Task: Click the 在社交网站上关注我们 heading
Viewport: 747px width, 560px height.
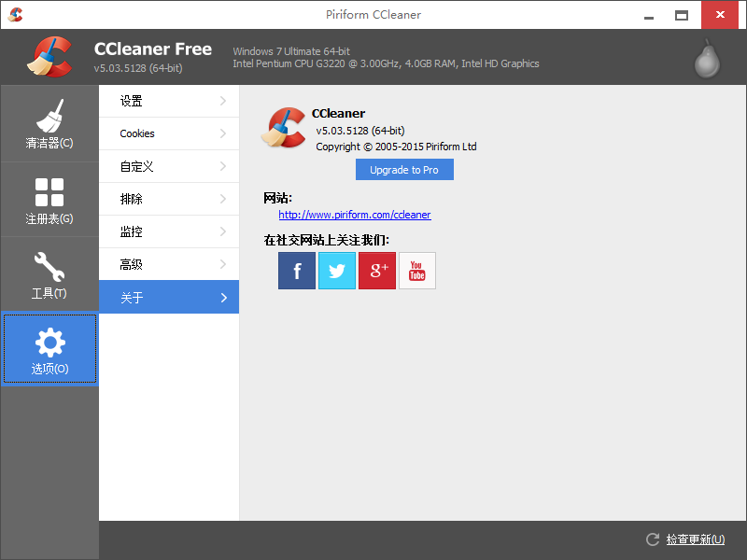Action: pos(326,240)
